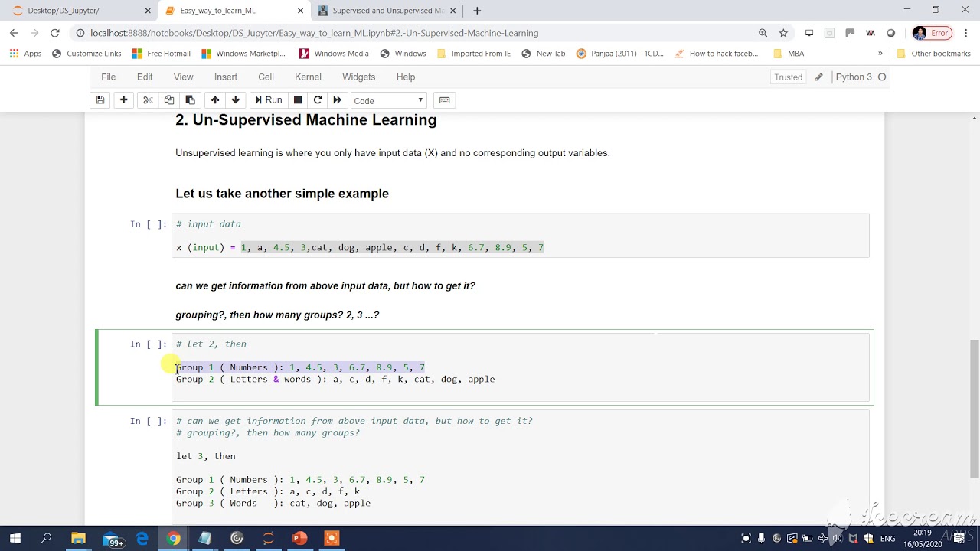The height and width of the screenshot is (551, 980).
Task: Expand the bookmarks overflow chevron
Action: (x=880, y=54)
